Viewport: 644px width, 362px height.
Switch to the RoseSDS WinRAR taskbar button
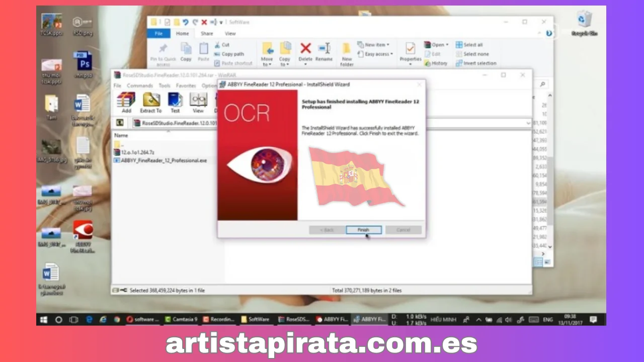pyautogui.click(x=294, y=319)
